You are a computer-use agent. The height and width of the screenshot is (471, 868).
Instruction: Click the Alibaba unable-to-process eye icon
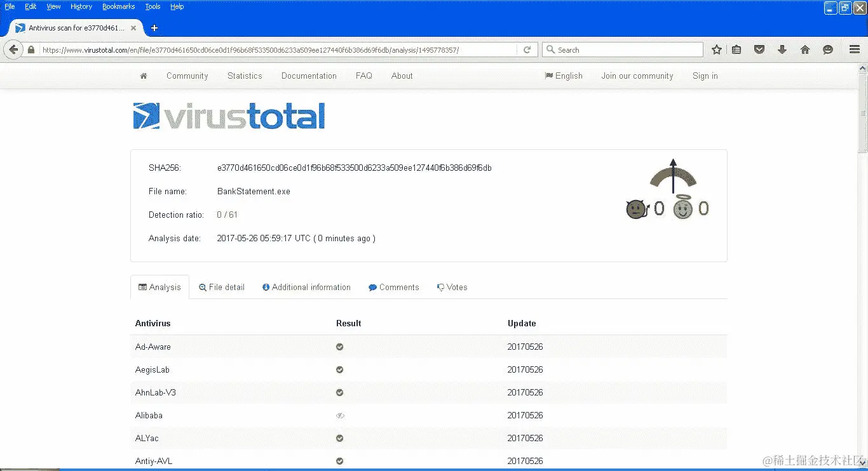tap(340, 416)
